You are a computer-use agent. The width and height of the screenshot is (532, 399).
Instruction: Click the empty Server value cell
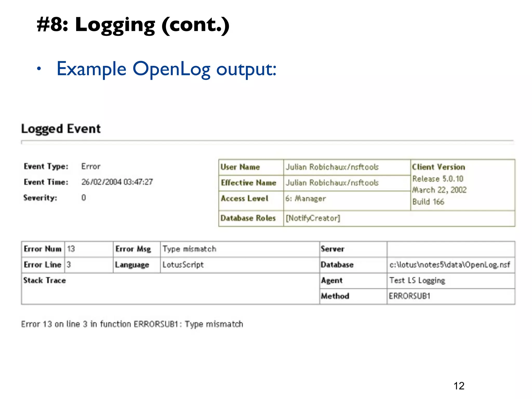click(x=451, y=249)
